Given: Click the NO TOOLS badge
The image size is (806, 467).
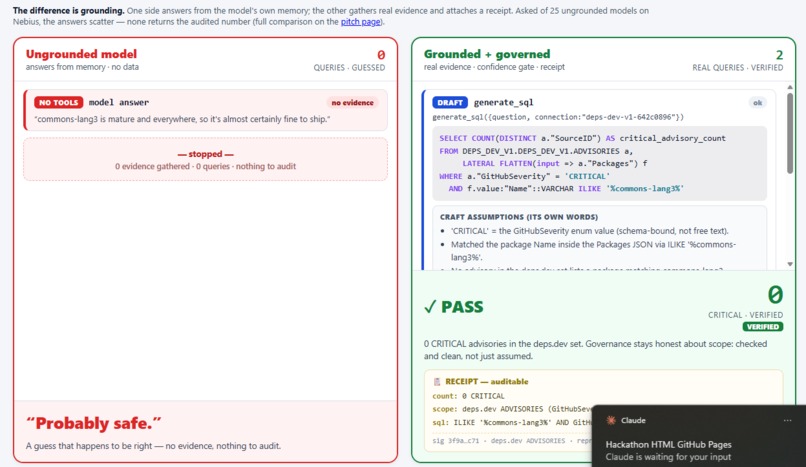Looking at the screenshot, I should click(x=59, y=102).
